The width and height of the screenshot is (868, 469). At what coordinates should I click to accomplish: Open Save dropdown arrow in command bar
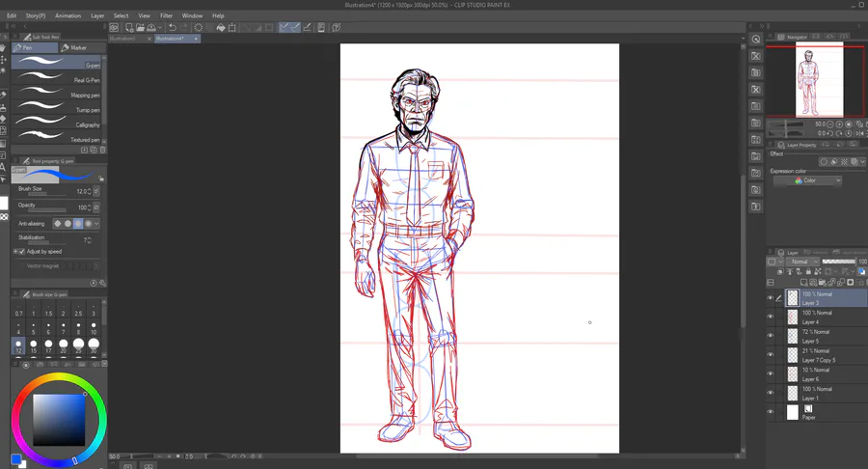[160, 27]
